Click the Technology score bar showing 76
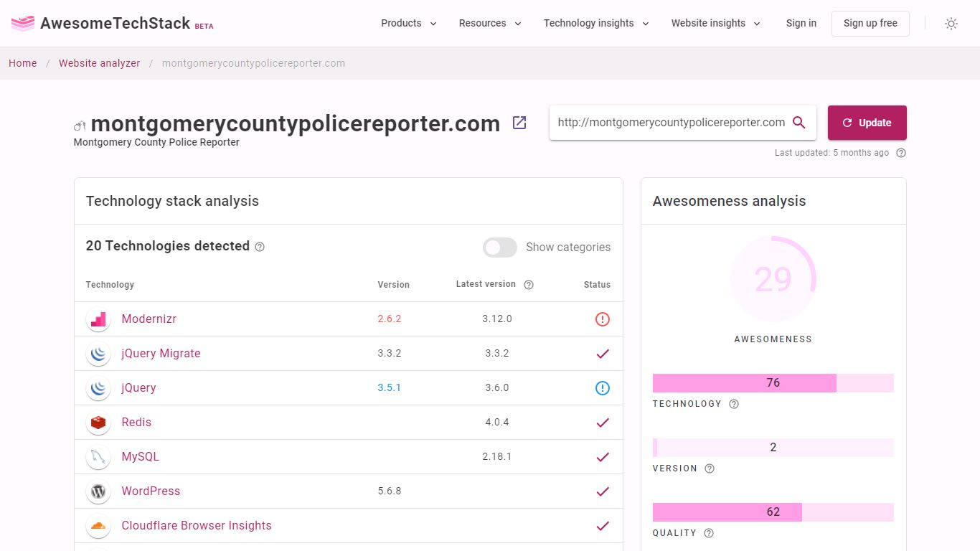The image size is (980, 551). (x=773, y=383)
